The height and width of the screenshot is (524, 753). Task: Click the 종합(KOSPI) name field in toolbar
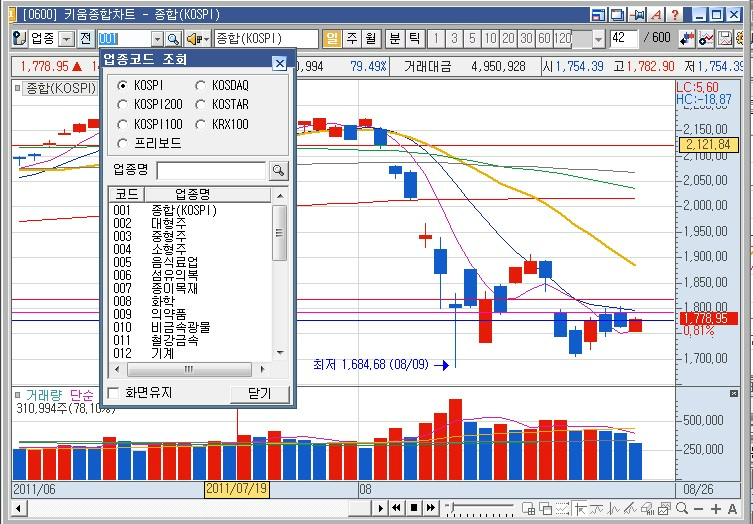coord(267,39)
